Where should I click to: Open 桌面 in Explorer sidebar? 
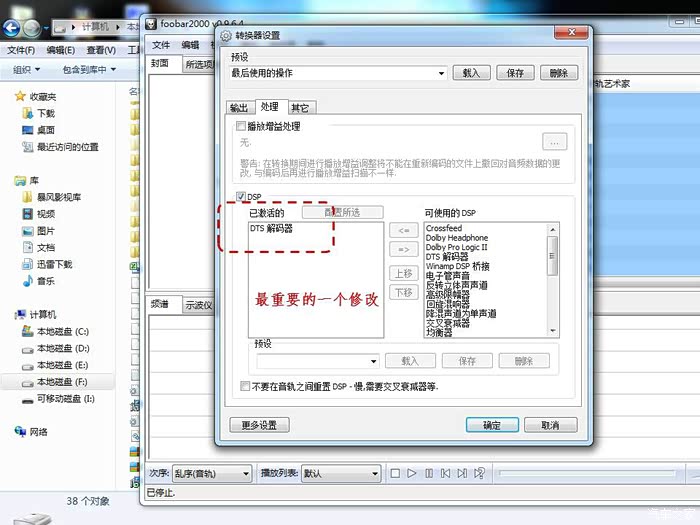[x=39, y=130]
